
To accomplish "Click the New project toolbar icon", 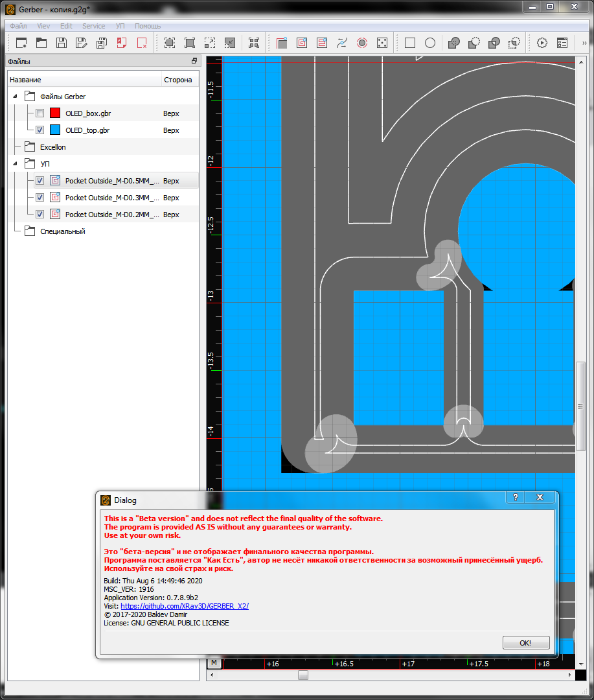I will tap(21, 43).
